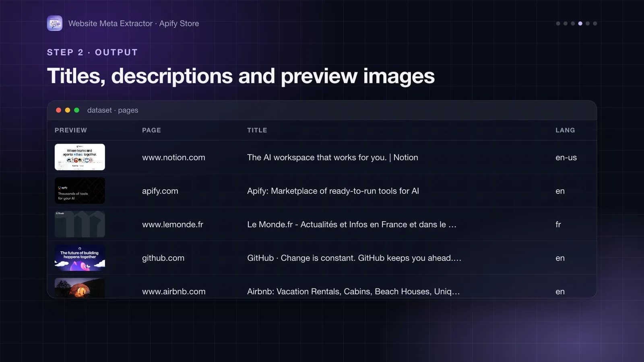This screenshot has height=362, width=644.
Task: Select the last slide indicator dot
Action: (x=595, y=23)
